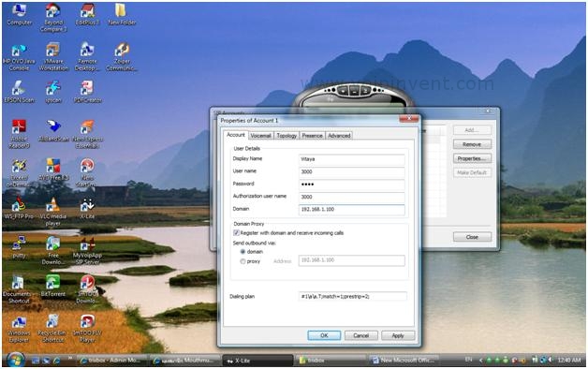This screenshot has height=369, width=588.
Task: Select the proxy radio button
Action: [x=243, y=261]
